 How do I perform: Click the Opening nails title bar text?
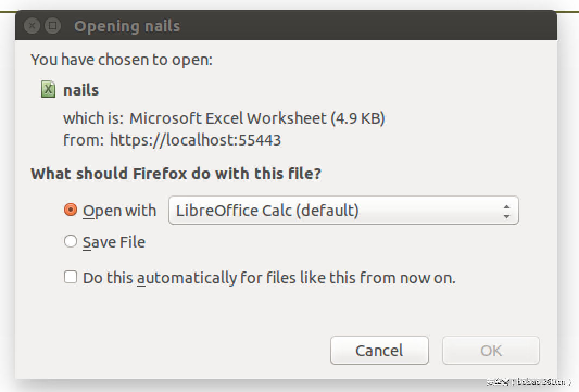click(127, 26)
